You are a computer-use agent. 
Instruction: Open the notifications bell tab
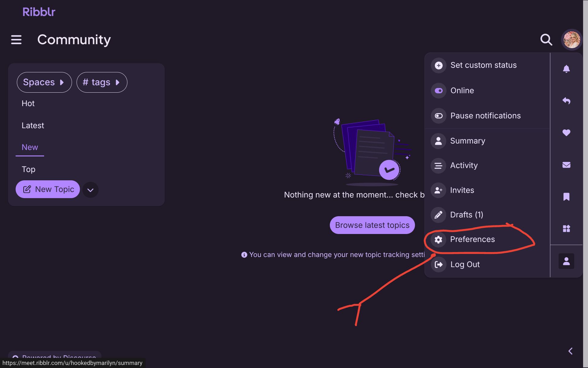566,69
